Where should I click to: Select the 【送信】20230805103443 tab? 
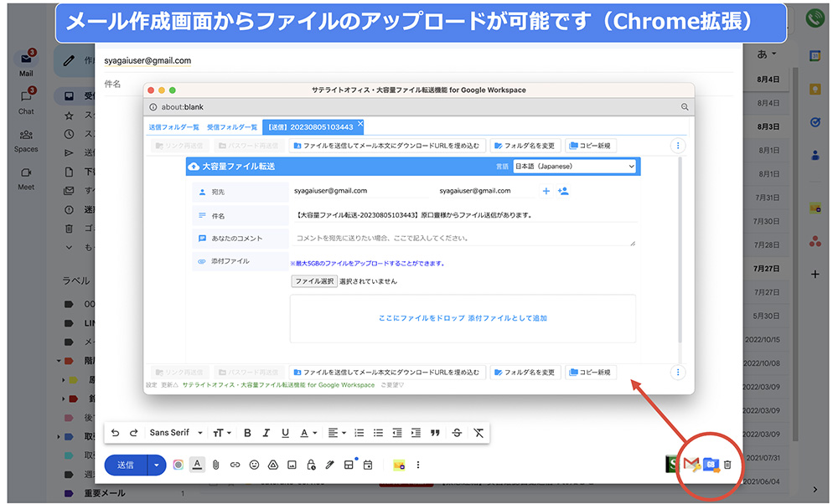311,127
